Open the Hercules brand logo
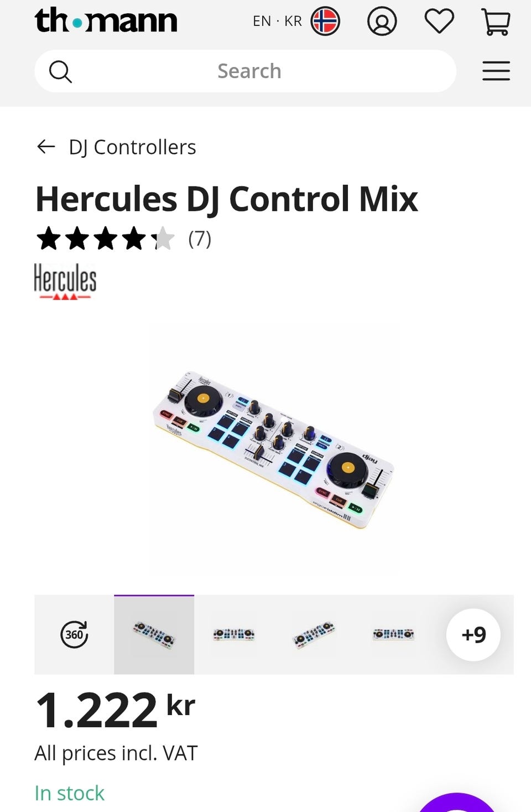The width and height of the screenshot is (531, 812). tap(65, 281)
